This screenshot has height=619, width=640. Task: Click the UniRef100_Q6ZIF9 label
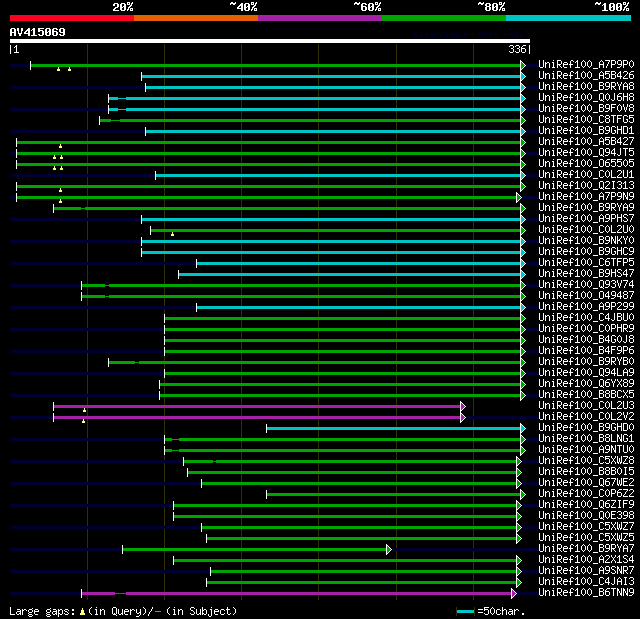click(586, 505)
